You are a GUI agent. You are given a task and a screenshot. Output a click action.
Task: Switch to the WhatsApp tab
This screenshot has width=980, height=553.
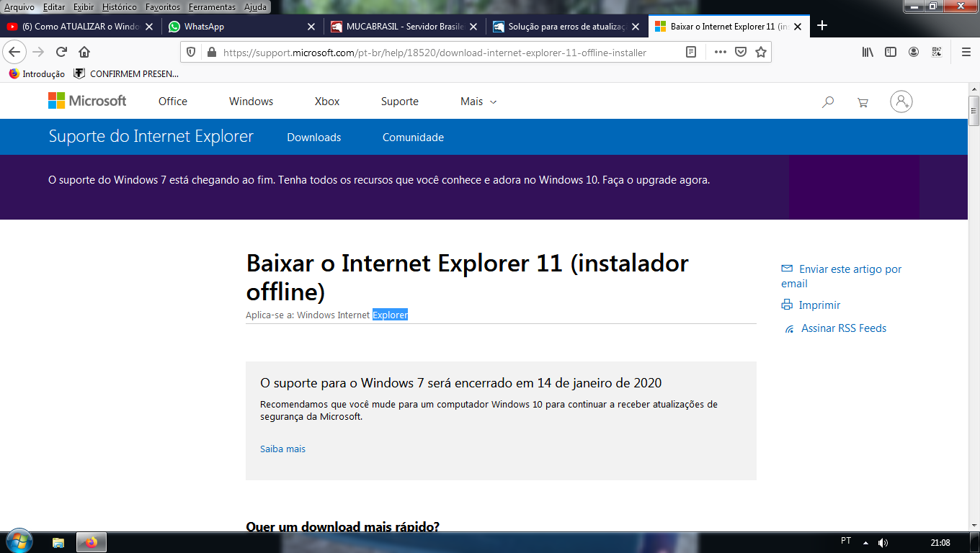pyautogui.click(x=242, y=27)
